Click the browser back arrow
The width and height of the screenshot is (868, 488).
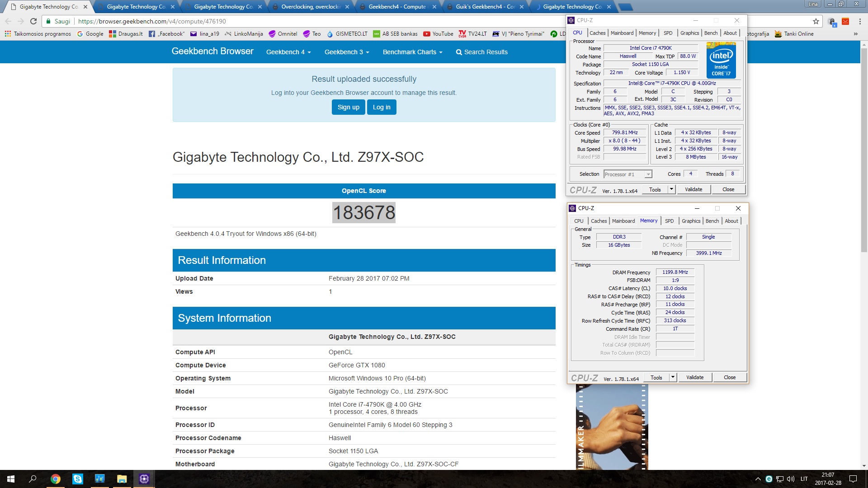click(x=8, y=21)
